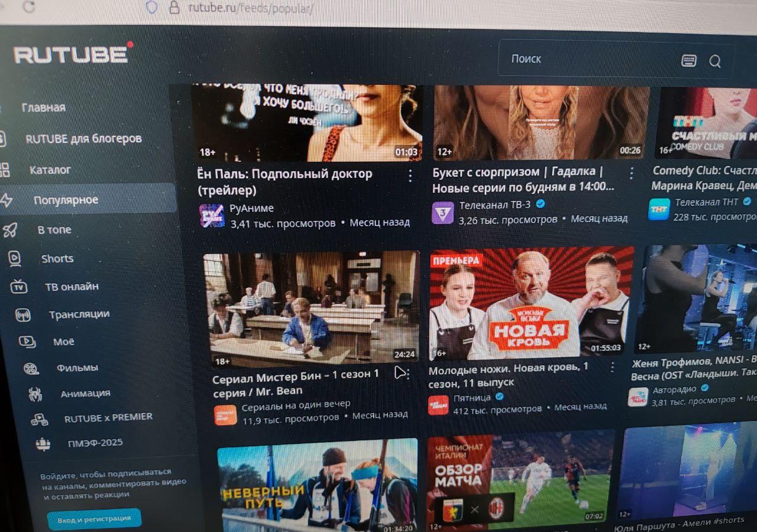Viewport: 757px width, 532px height.
Task: Open RUTUBE x PREMIER section
Action: pyautogui.click(x=109, y=417)
